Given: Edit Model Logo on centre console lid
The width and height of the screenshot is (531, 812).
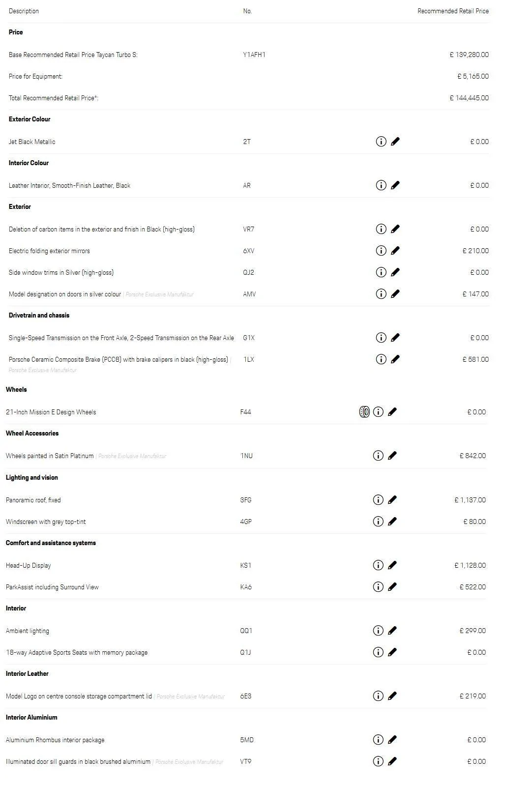Looking at the screenshot, I should click(392, 696).
